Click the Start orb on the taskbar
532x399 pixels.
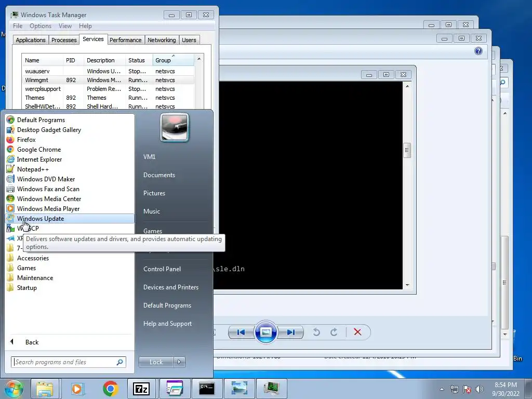[x=14, y=389]
